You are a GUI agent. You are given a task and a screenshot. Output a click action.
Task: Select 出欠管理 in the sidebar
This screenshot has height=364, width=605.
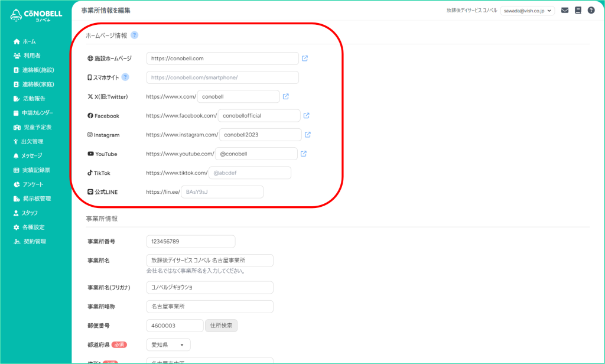tap(28, 141)
